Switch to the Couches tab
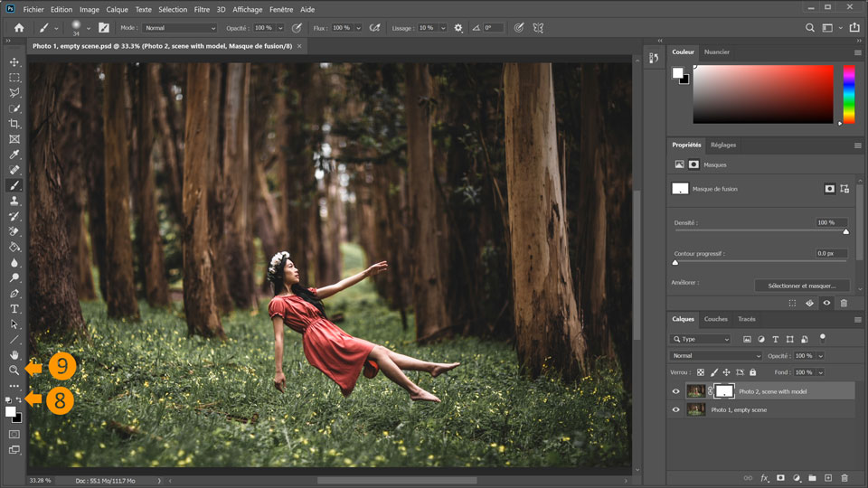 pyautogui.click(x=715, y=319)
